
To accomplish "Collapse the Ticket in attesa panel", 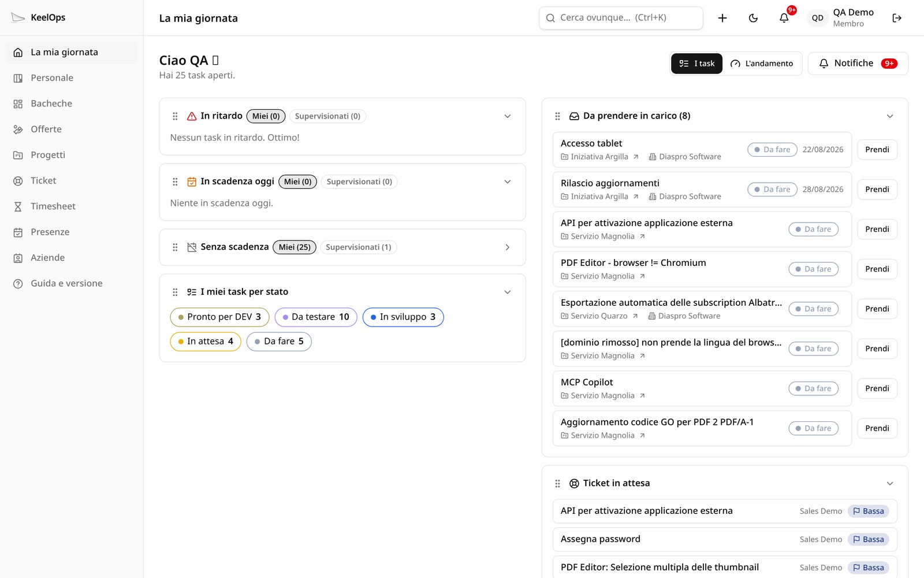I will pos(890,483).
